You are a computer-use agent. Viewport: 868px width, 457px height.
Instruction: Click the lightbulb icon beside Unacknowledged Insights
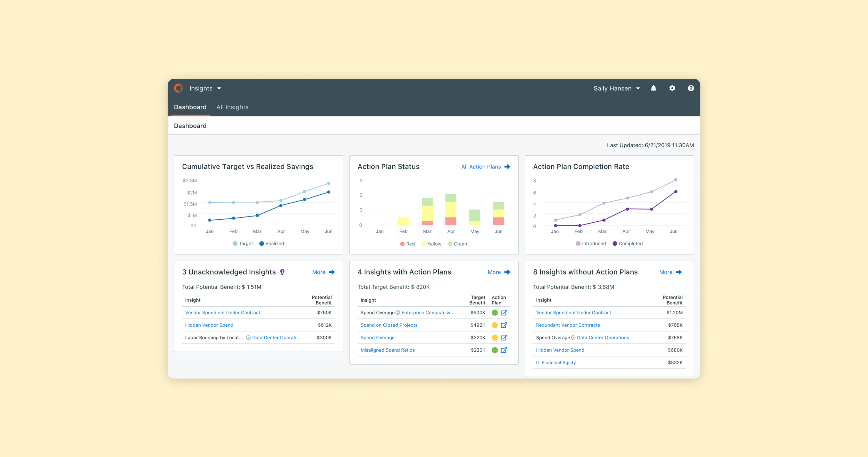point(282,271)
